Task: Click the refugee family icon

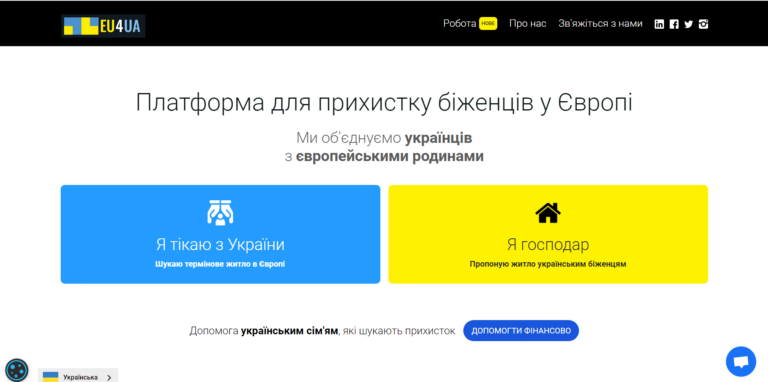Action: [220, 212]
